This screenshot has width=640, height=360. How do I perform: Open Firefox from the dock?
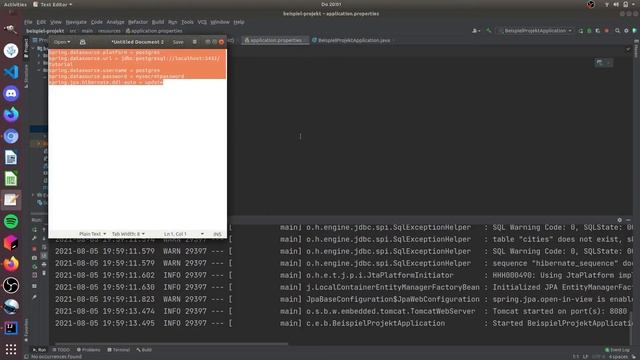[11, 264]
